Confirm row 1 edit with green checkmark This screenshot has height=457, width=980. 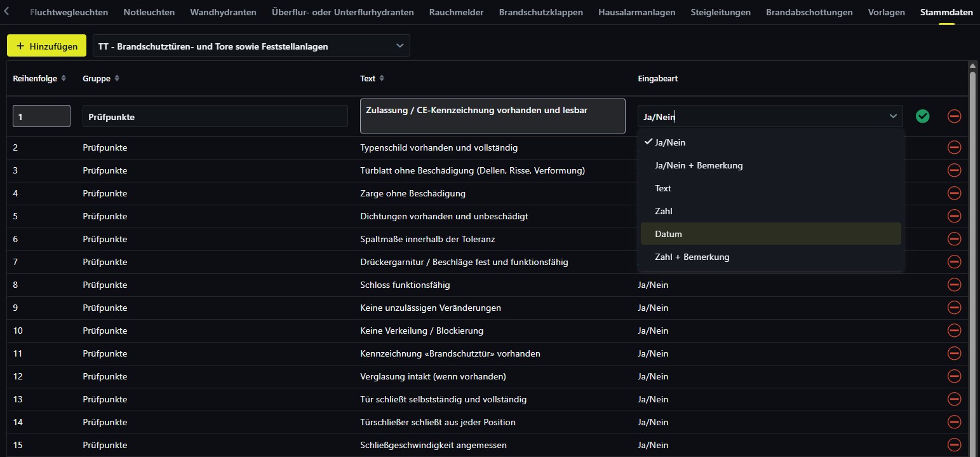click(922, 116)
